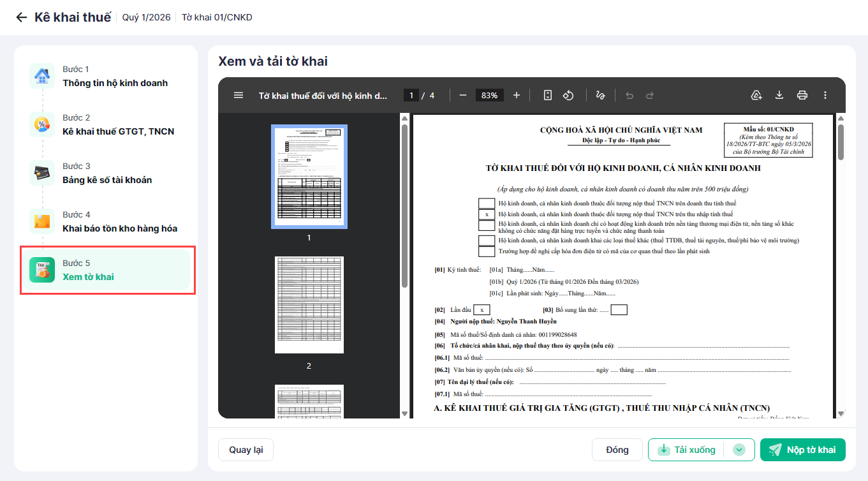Print the tax declaration document

[x=802, y=95]
